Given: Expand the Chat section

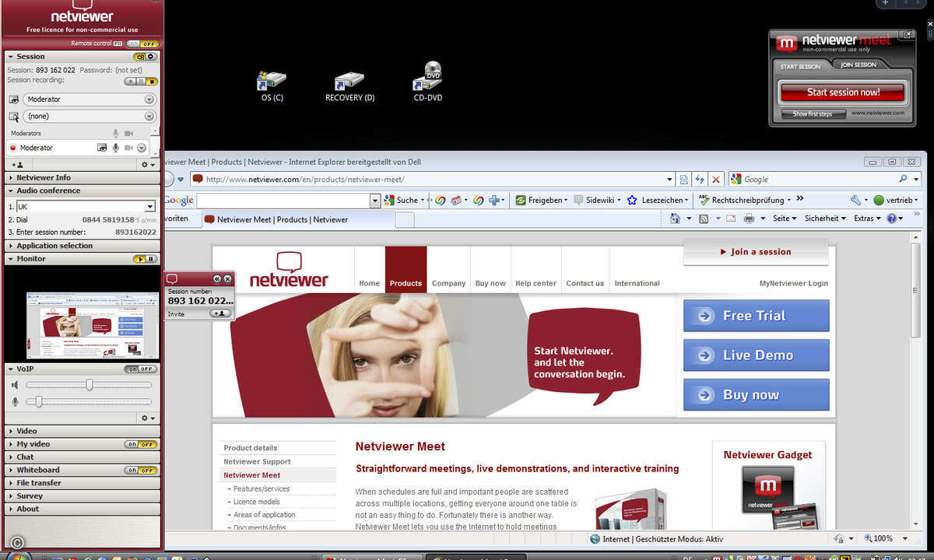Looking at the screenshot, I should pyautogui.click(x=83, y=457).
